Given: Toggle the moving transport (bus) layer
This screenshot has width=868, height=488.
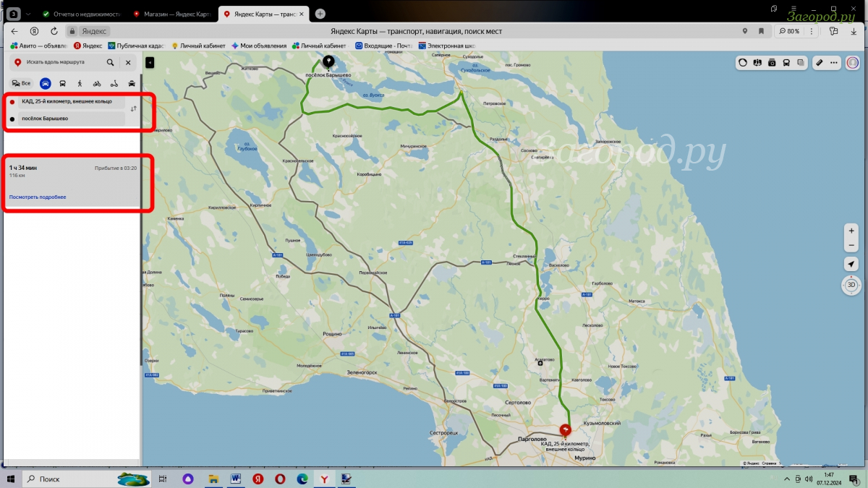Looking at the screenshot, I should click(x=786, y=63).
